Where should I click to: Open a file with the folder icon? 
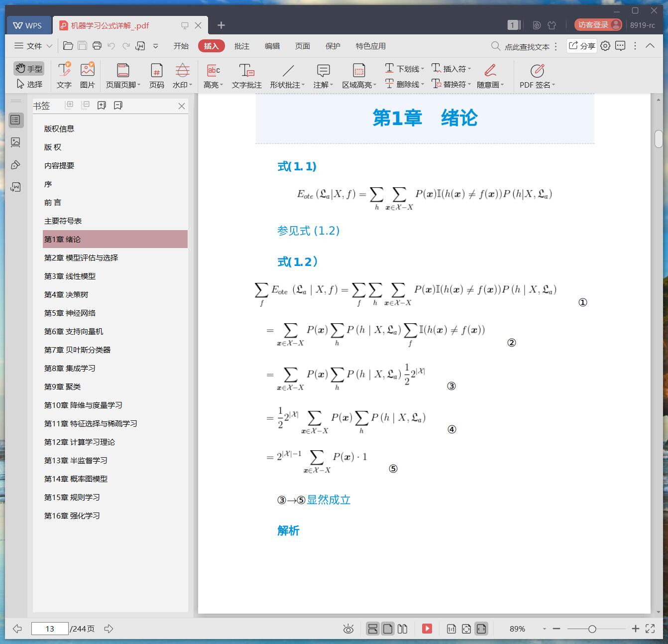point(68,46)
